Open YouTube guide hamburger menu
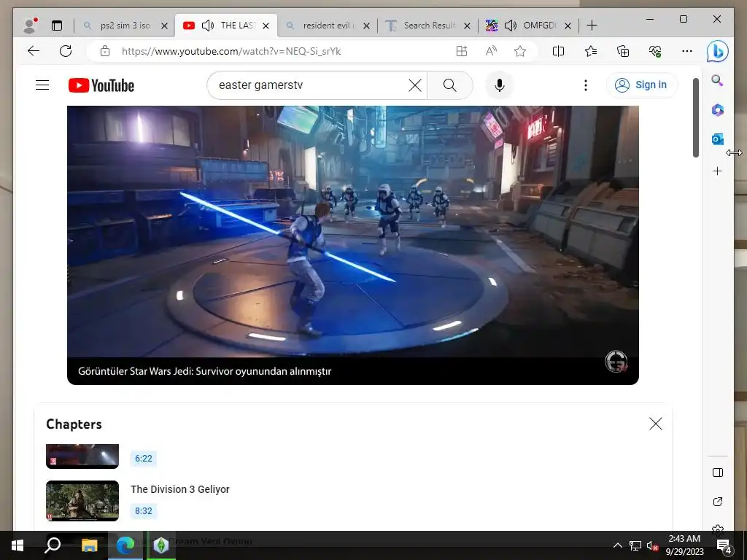Screen dimensions: 747x560 click(x=42, y=85)
